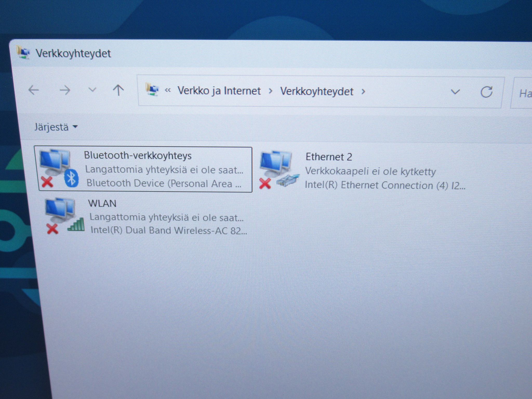532x399 pixels.
Task: Click Verkkokaapeli ei ole kytketty status
Action: click(x=370, y=171)
